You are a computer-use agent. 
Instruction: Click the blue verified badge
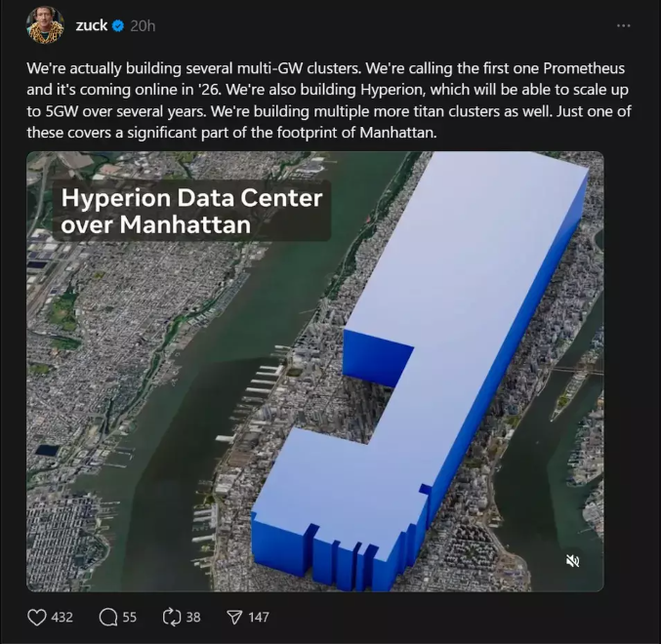tap(118, 26)
